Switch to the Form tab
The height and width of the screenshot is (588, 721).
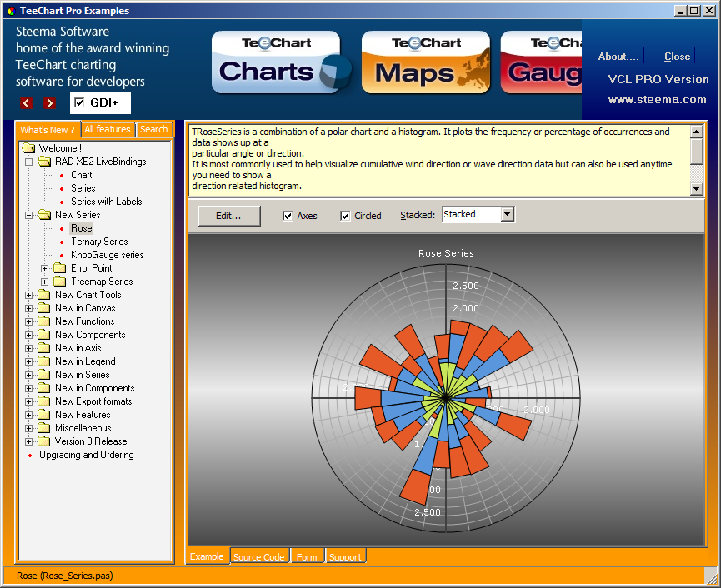307,556
